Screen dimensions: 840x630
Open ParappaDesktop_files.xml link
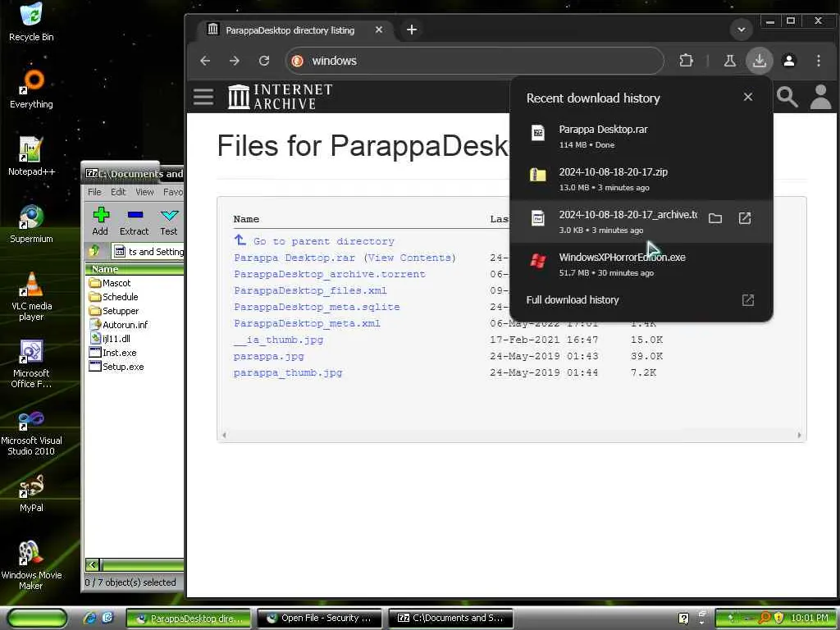(310, 291)
